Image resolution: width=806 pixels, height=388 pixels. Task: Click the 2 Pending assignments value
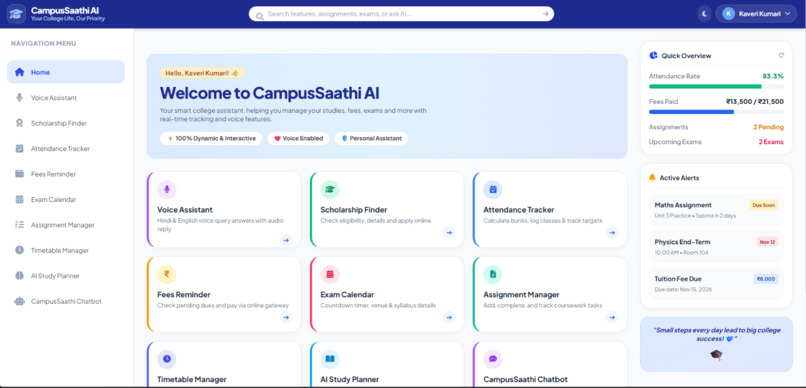point(768,127)
